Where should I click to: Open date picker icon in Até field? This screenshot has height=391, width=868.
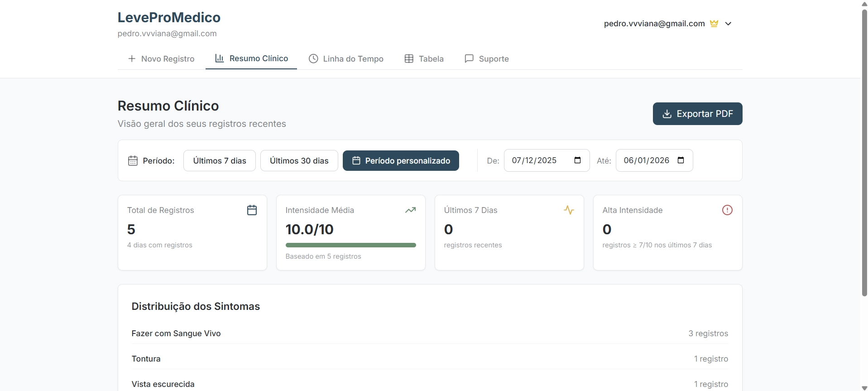(681, 160)
